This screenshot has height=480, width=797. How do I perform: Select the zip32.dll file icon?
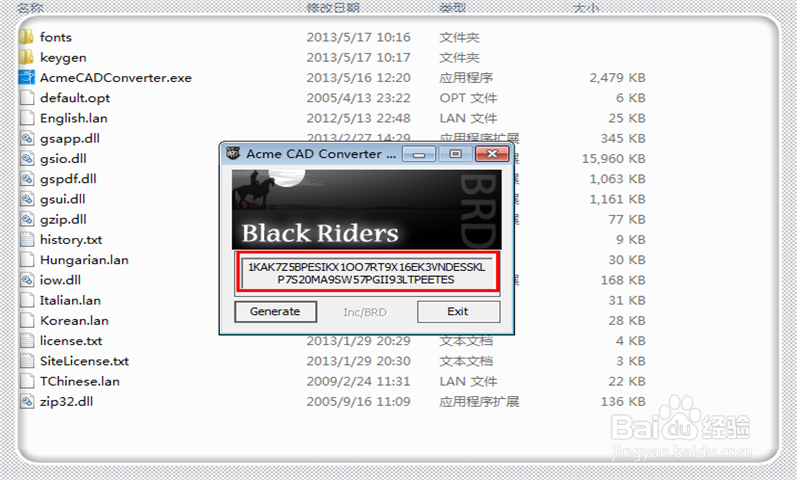[x=26, y=401]
